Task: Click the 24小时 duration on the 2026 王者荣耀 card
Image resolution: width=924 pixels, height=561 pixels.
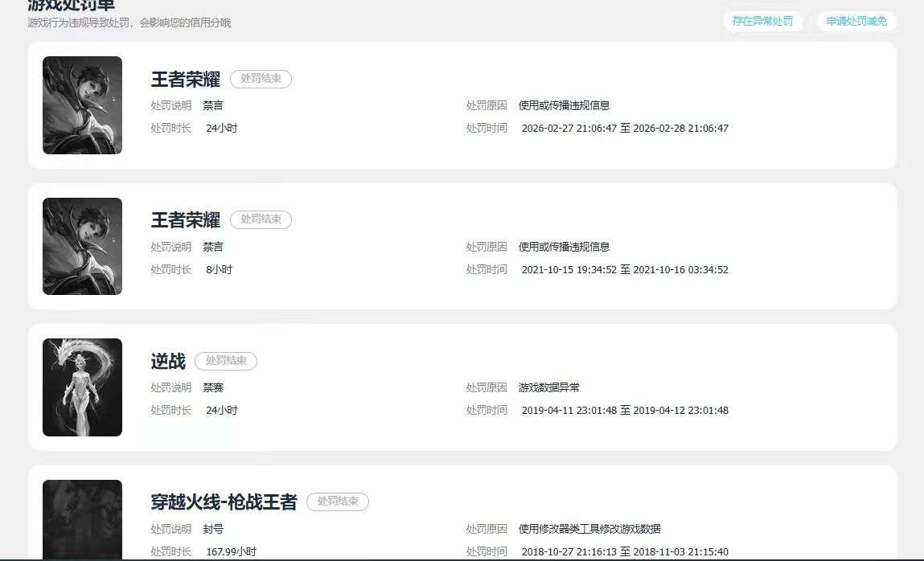Action: (x=222, y=129)
